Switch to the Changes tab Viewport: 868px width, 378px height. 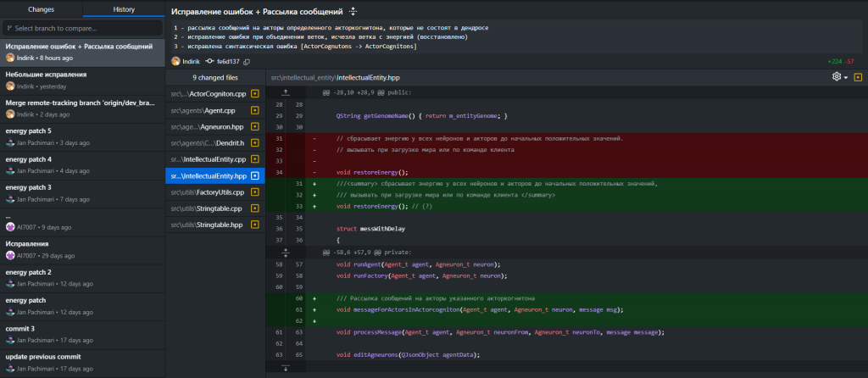click(x=41, y=9)
